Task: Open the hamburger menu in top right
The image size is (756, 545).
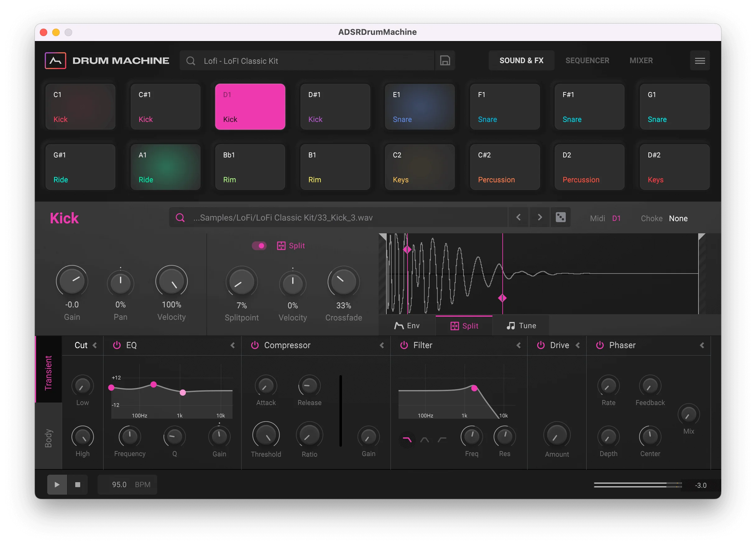Action: pos(700,60)
